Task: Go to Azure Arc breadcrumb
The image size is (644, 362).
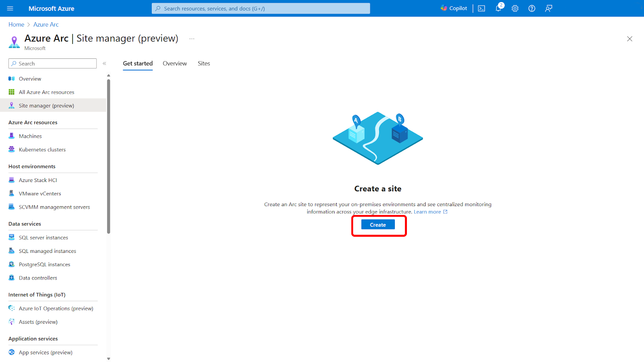Action: (x=46, y=25)
